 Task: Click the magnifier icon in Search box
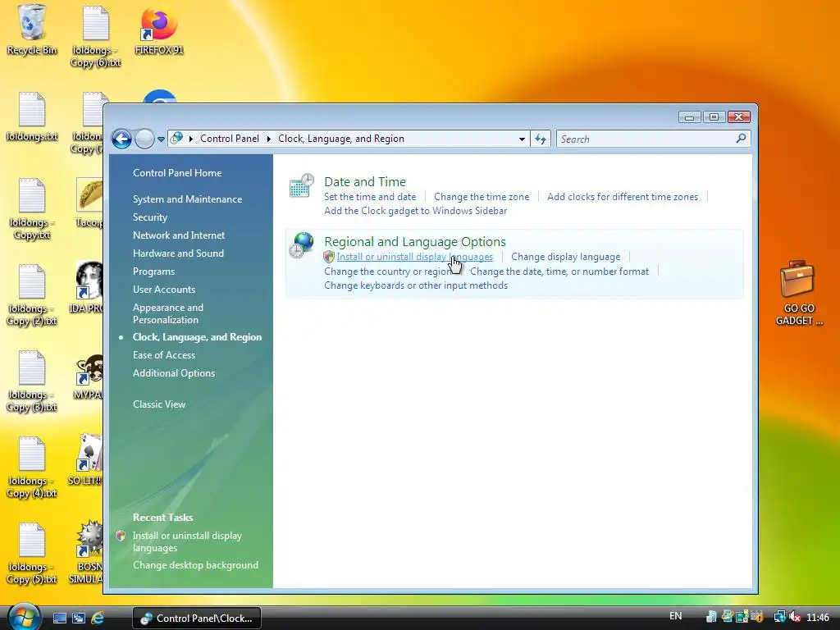click(741, 139)
